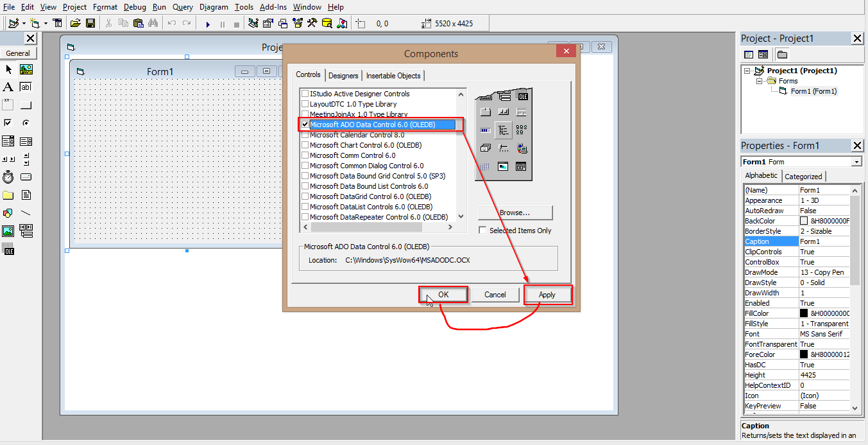Click View Object icon in Project panel
The image size is (868, 445).
tap(763, 55)
